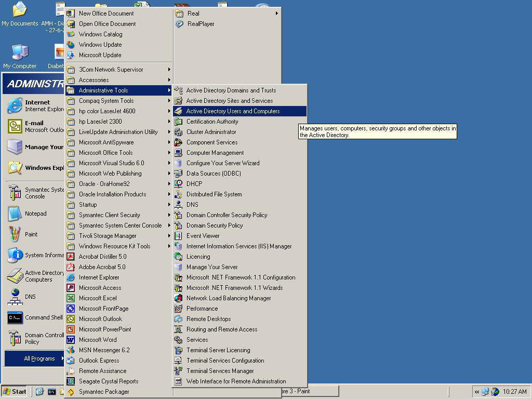This screenshot has height=399, width=532.
Task: Click the MSN Messenger 6.2 icon
Action: pos(71,350)
